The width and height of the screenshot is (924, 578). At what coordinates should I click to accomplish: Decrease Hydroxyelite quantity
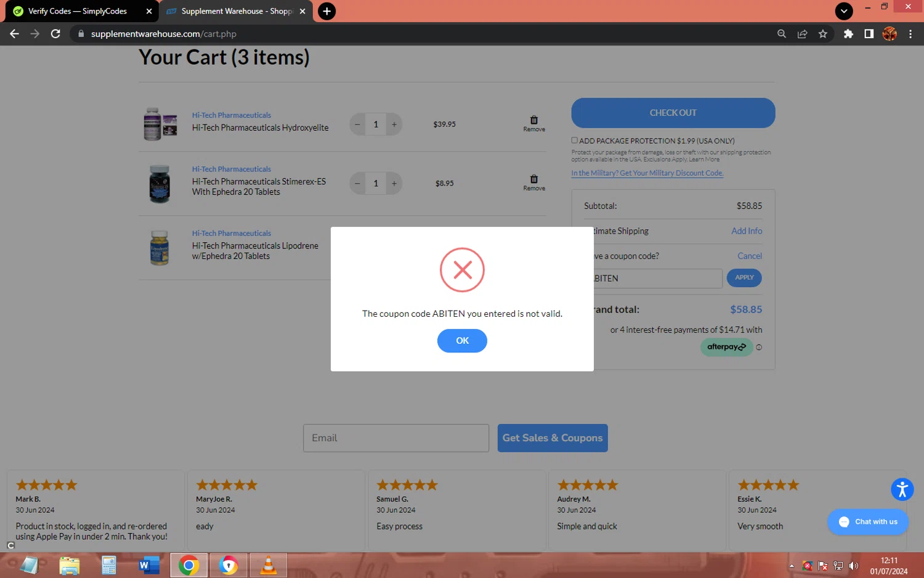click(357, 124)
